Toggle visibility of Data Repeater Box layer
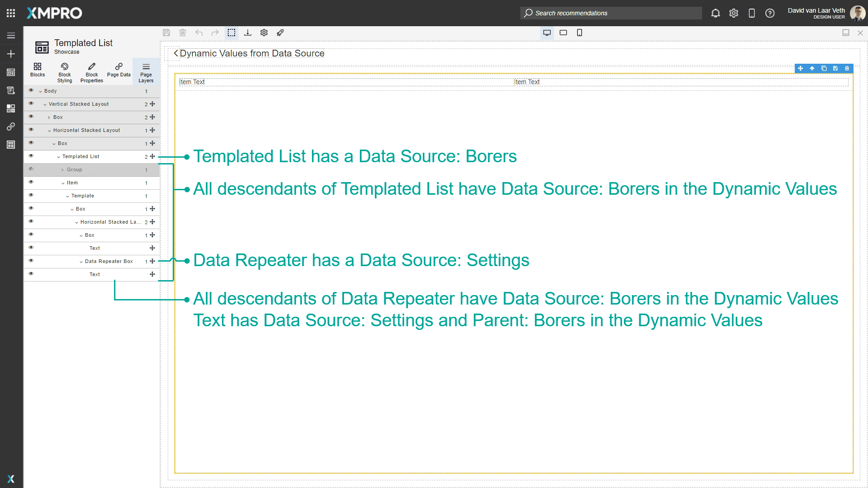 (31, 261)
